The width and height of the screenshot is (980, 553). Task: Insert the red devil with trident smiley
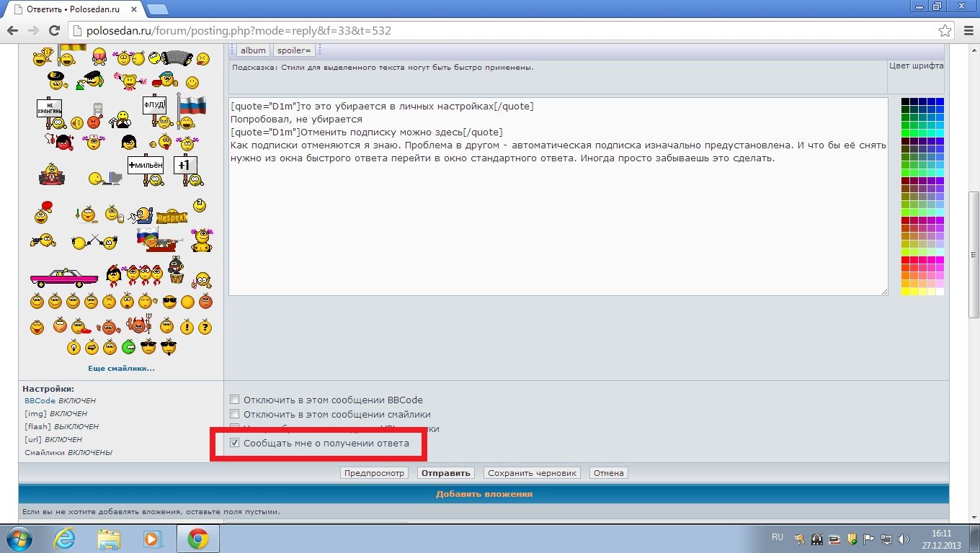click(x=138, y=325)
